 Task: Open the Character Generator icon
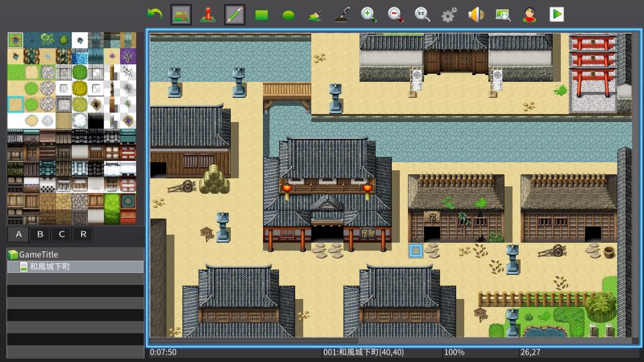pyautogui.click(x=529, y=14)
